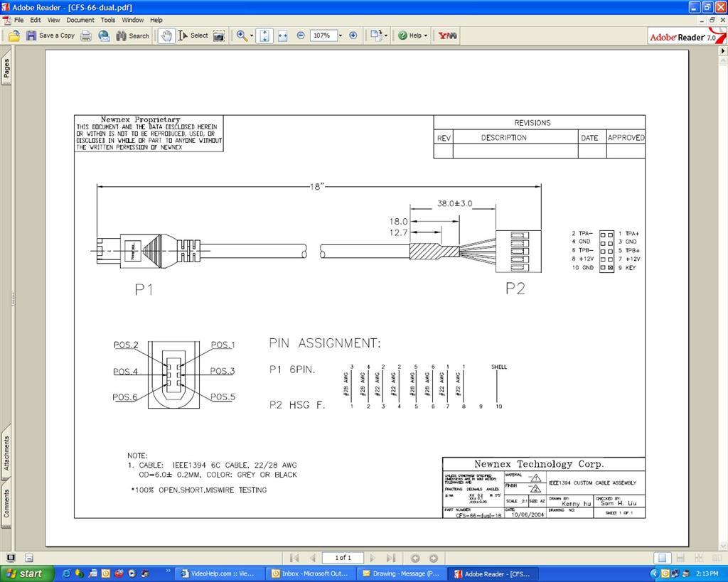The width and height of the screenshot is (728, 582).
Task: Click the Save a Copy button
Action: [x=50, y=36]
